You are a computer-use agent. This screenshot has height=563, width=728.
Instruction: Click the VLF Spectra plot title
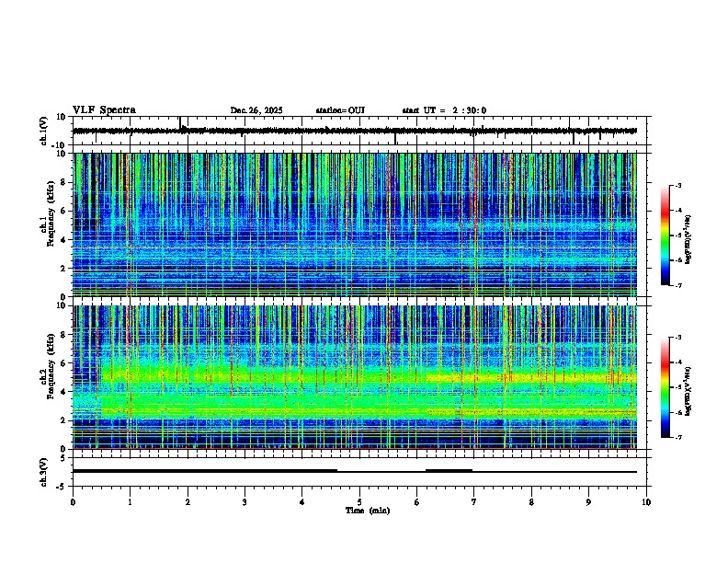[x=104, y=110]
